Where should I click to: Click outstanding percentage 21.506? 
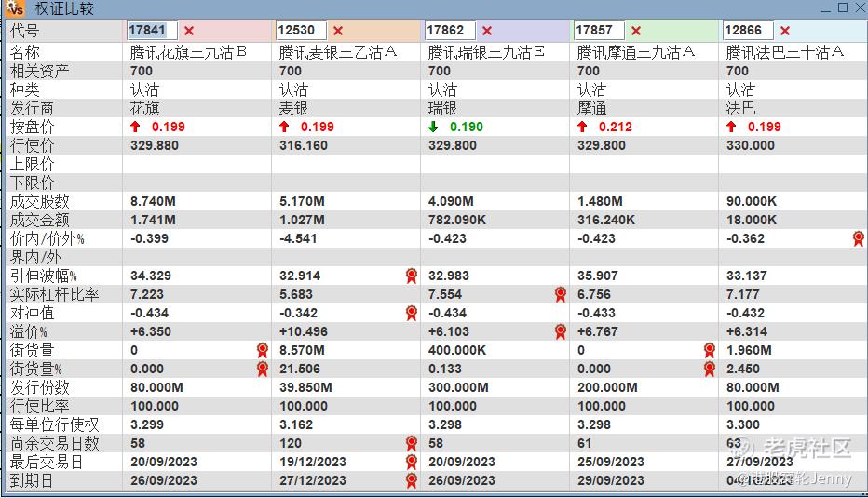[300, 369]
